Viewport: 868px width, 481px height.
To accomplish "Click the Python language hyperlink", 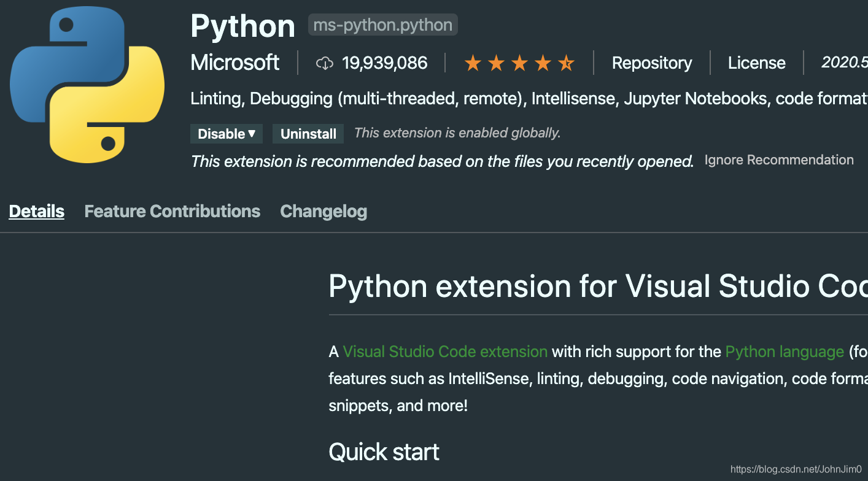I will (784, 352).
